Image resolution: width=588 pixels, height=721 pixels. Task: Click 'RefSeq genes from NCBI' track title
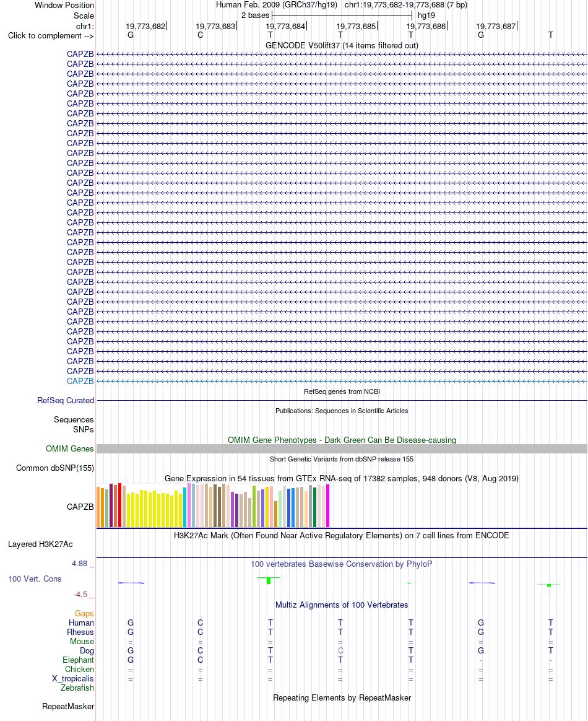coord(342,391)
